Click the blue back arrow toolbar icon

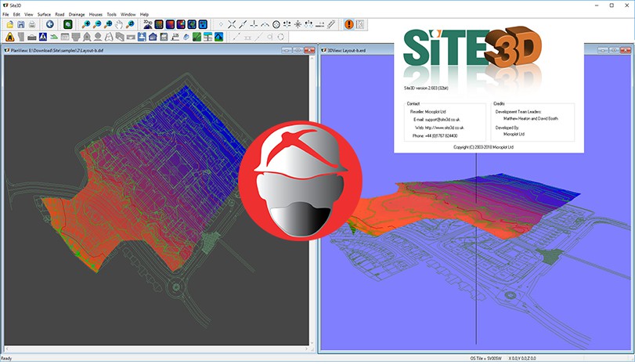tap(50, 25)
